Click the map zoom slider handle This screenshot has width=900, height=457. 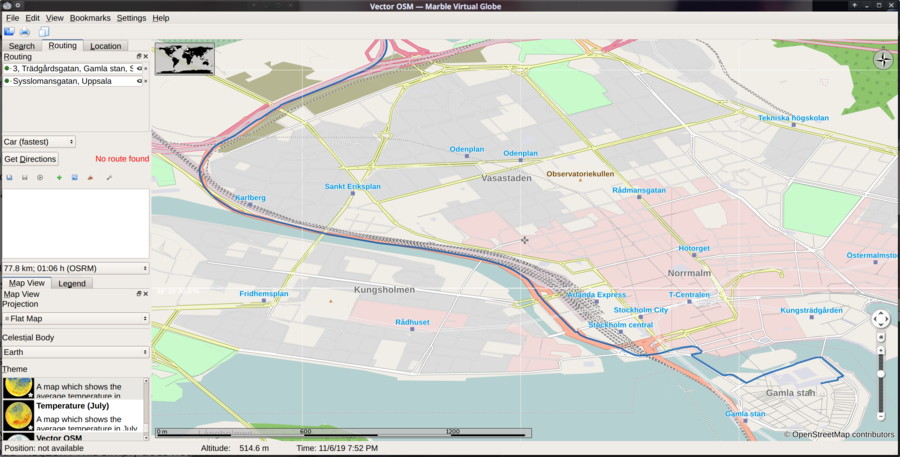click(881, 374)
